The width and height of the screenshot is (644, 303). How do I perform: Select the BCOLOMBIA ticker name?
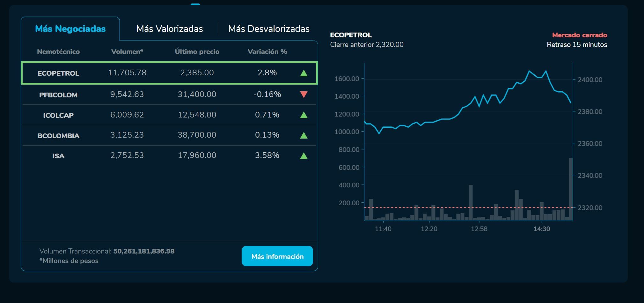click(58, 136)
